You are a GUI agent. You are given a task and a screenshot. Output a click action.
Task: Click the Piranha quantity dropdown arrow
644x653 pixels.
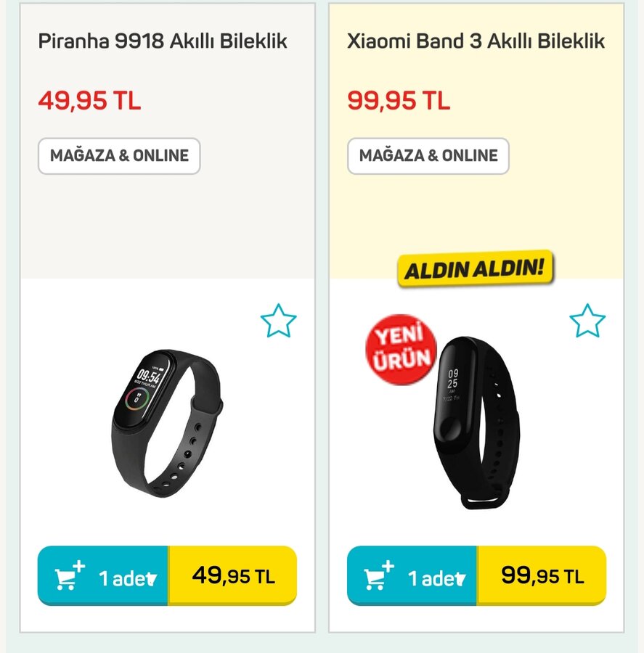[152, 579]
